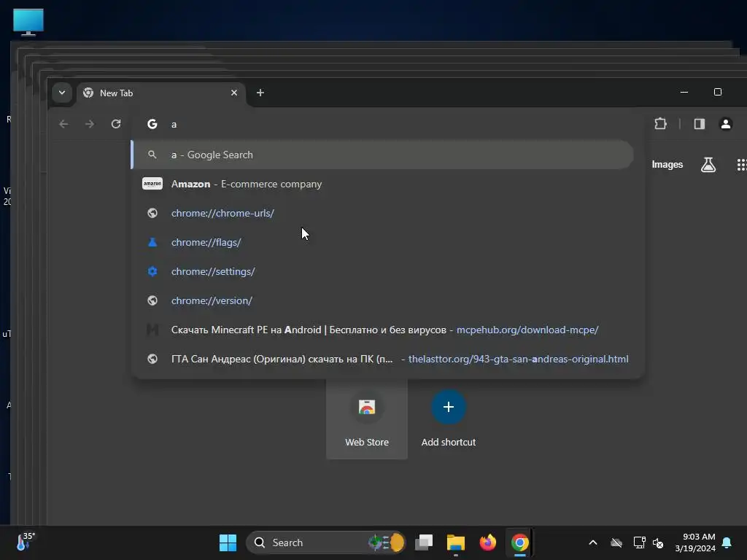Open the Extensions puzzle icon
Screen dimensions: 747x560
click(660, 124)
